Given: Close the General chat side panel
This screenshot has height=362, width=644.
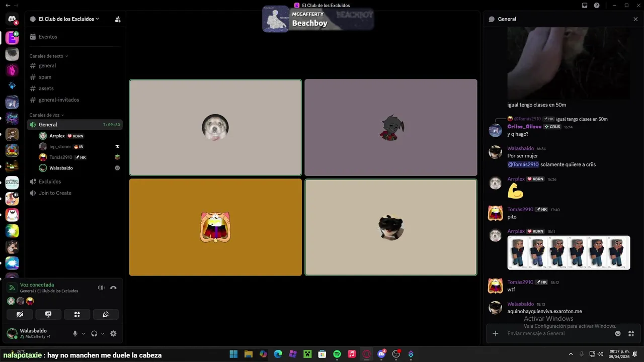Looking at the screenshot, I should (x=635, y=19).
